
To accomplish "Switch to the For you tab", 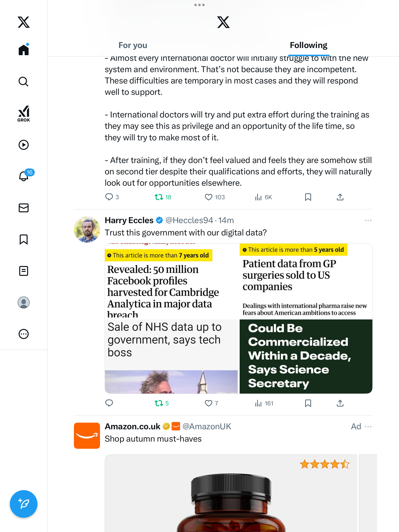I will pyautogui.click(x=133, y=45).
